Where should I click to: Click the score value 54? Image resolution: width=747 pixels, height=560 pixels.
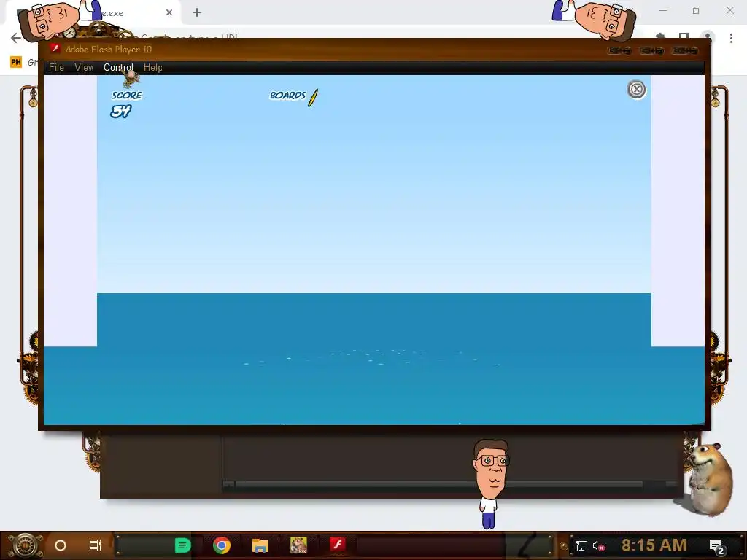coord(120,112)
